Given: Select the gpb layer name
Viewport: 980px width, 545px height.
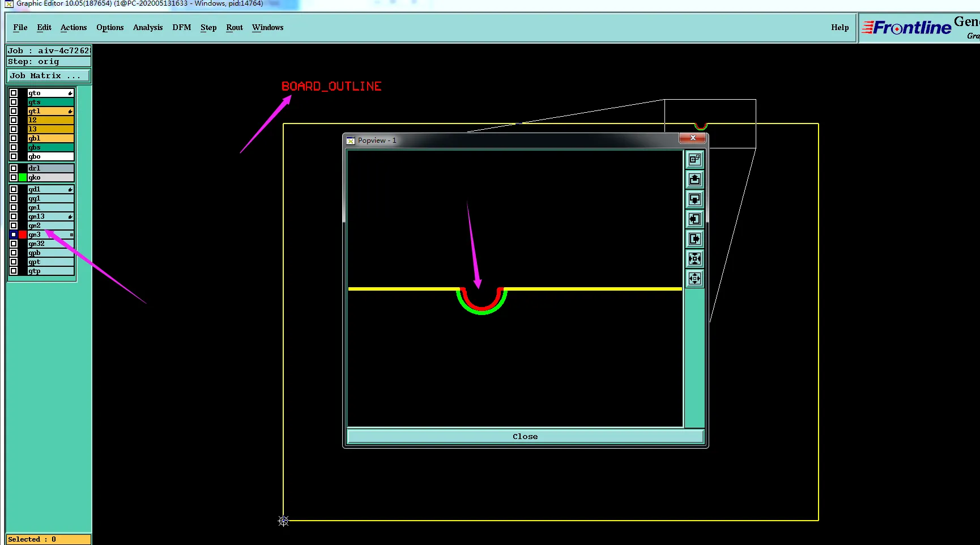Looking at the screenshot, I should tap(51, 253).
